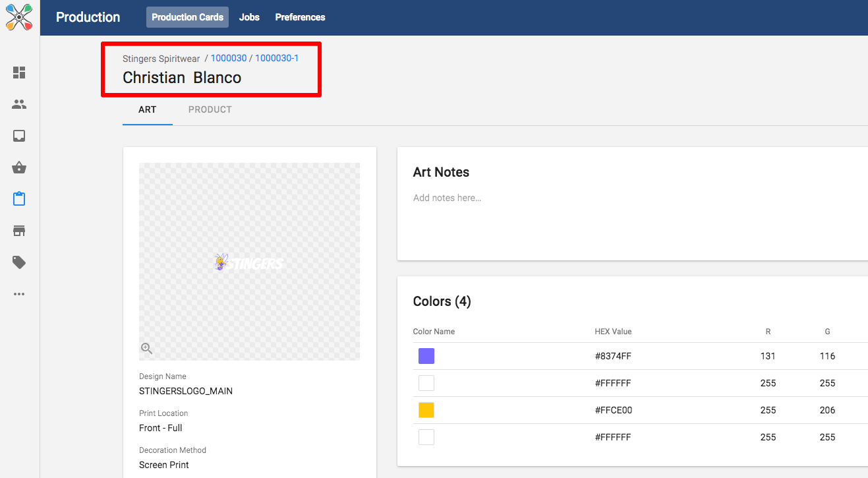Open the customers people icon in sidebar
Image resolution: width=868 pixels, height=478 pixels.
click(x=19, y=104)
